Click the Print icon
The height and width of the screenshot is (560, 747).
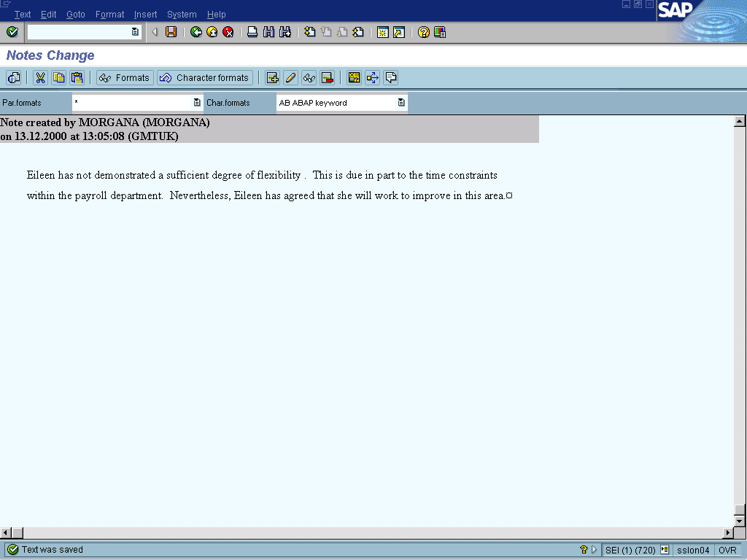click(x=252, y=32)
